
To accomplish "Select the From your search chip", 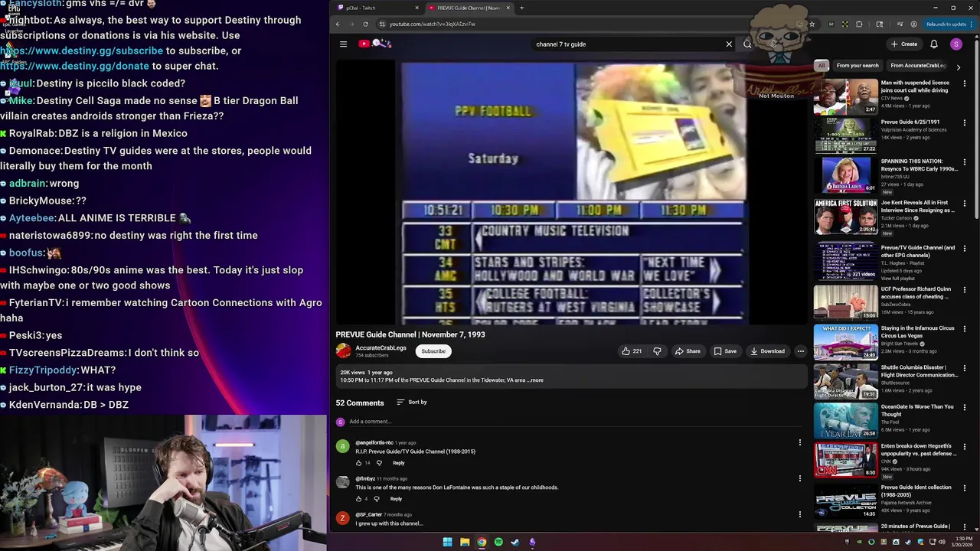I will (x=857, y=66).
